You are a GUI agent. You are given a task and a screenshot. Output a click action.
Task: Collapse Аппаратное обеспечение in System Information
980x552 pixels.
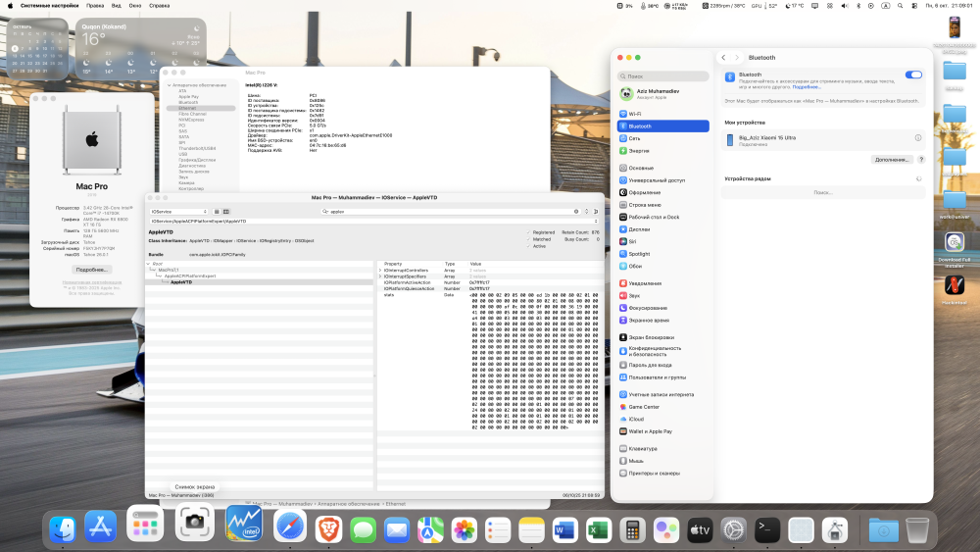[x=169, y=85]
